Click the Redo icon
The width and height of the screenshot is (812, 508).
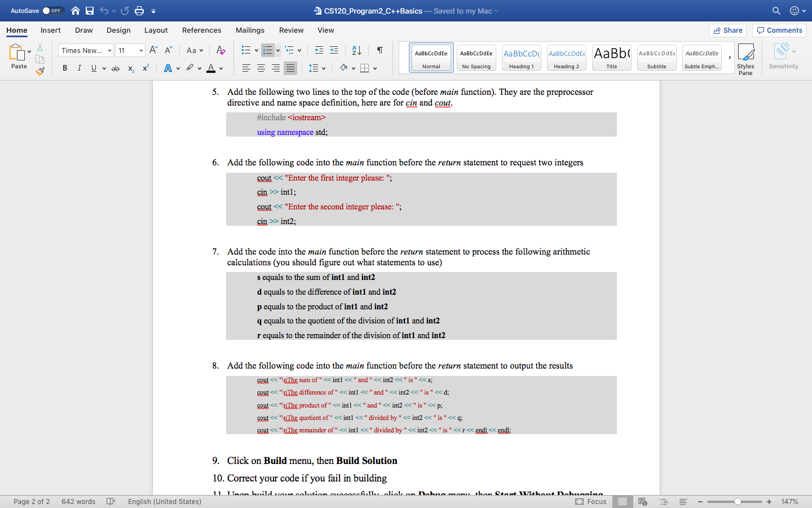pyautogui.click(x=125, y=11)
